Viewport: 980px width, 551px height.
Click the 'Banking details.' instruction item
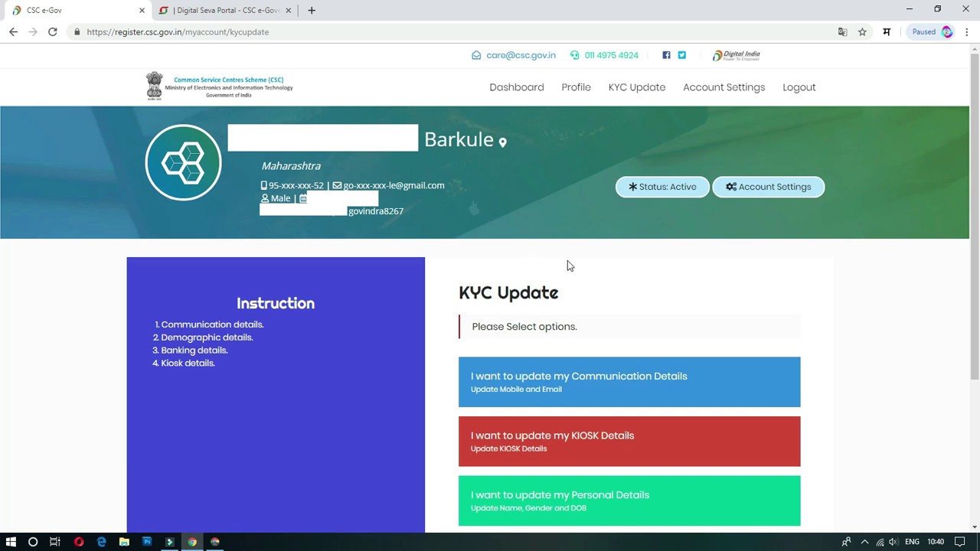click(x=194, y=350)
